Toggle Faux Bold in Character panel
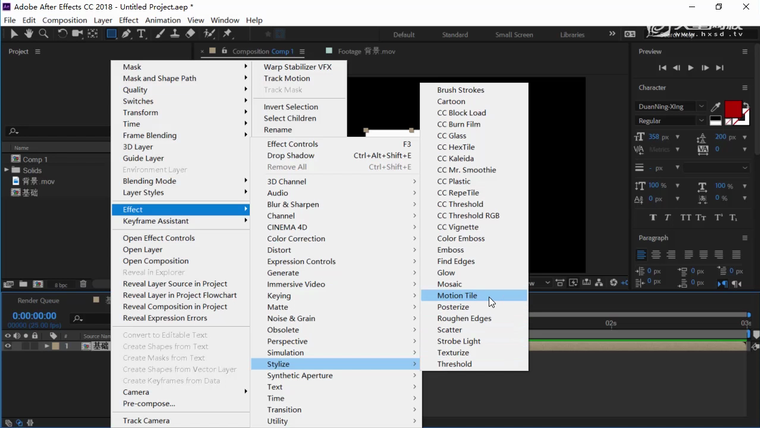 pos(654,217)
